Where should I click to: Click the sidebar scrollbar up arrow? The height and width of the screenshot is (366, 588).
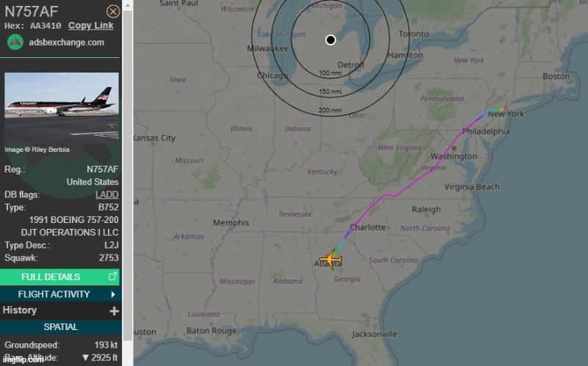128,5
